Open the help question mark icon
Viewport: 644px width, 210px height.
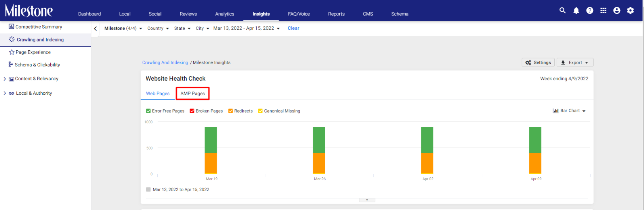(590, 10)
